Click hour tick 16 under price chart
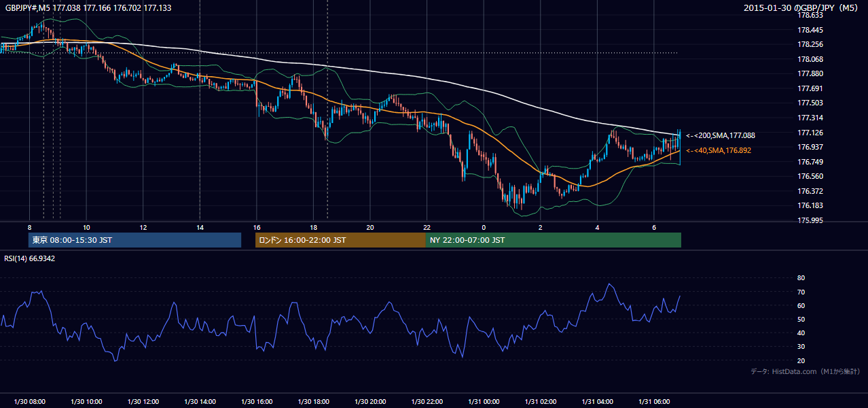 [256, 227]
